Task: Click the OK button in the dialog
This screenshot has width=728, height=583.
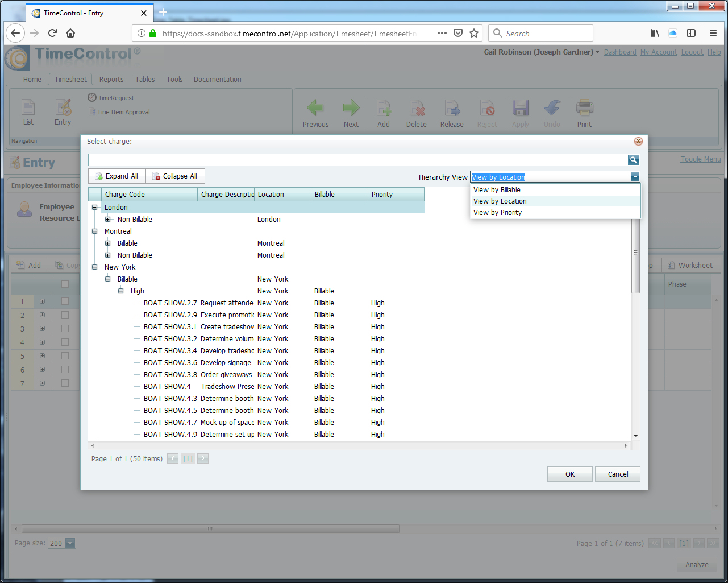Action: [569, 474]
